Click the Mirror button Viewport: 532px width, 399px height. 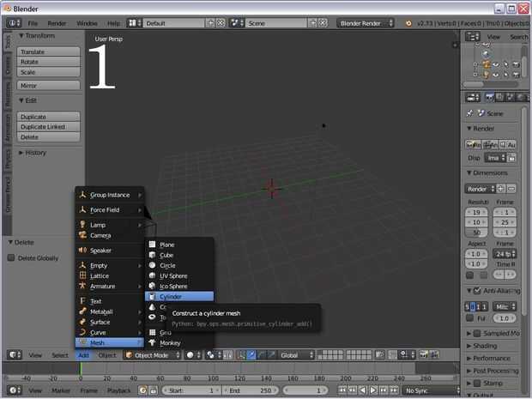point(49,86)
